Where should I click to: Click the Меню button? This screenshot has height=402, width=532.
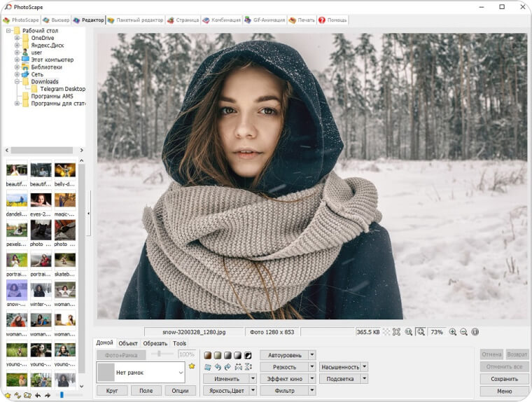click(504, 391)
